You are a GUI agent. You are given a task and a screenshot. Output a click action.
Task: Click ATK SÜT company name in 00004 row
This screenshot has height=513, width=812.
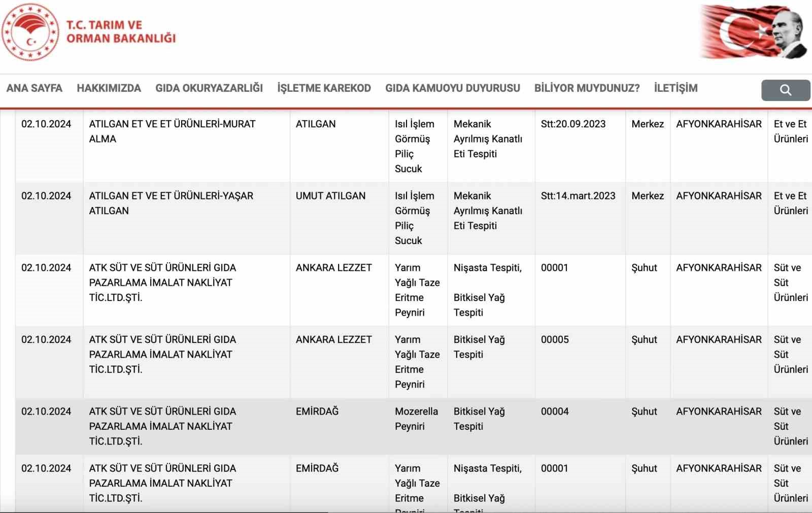pyautogui.click(x=162, y=426)
